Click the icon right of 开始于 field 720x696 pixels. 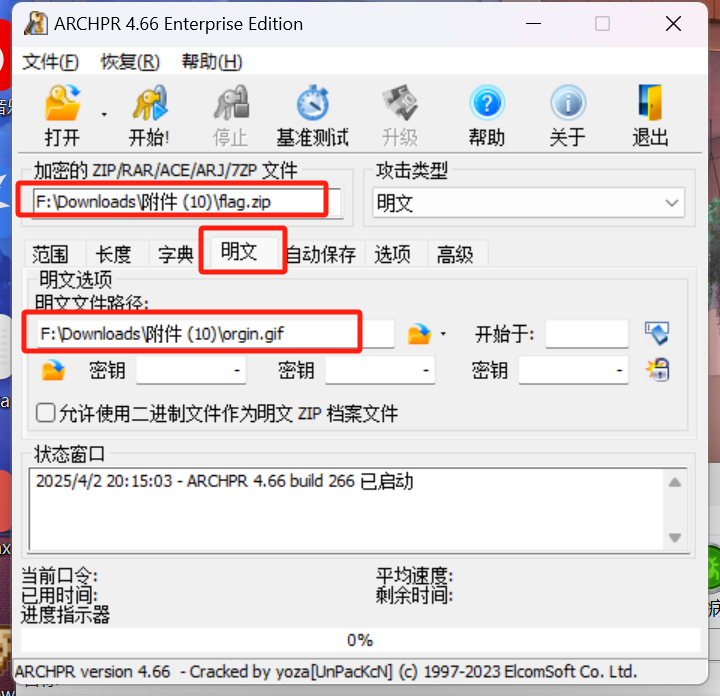click(x=657, y=333)
